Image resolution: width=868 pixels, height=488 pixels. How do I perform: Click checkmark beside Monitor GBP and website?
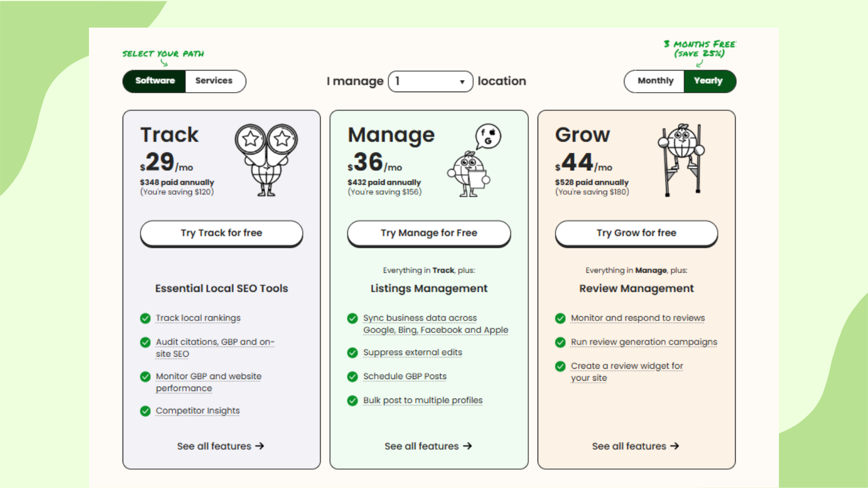click(x=145, y=376)
